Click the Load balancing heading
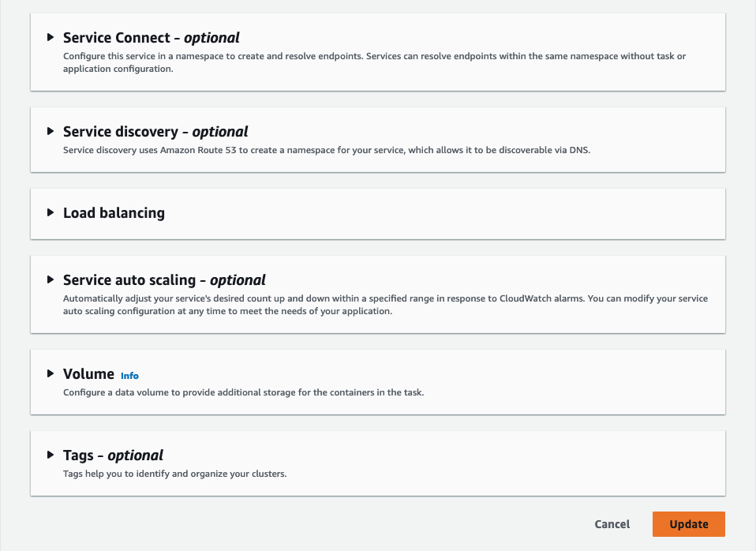Viewport: 756px width, 551px height. pyautogui.click(x=114, y=212)
